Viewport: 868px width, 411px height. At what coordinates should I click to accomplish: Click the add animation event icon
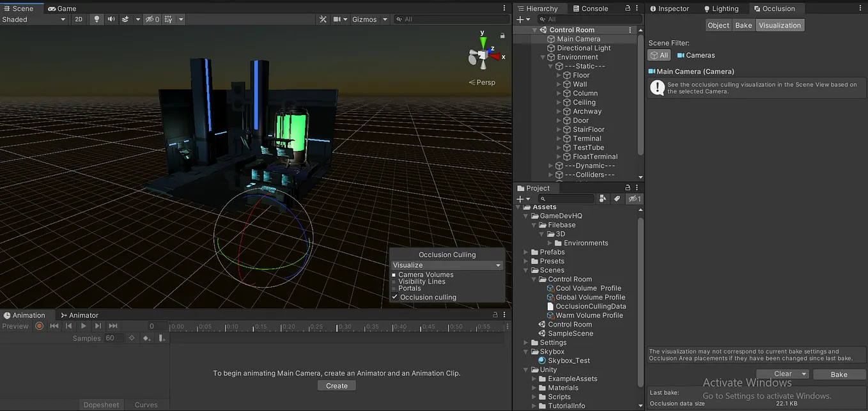(x=162, y=338)
